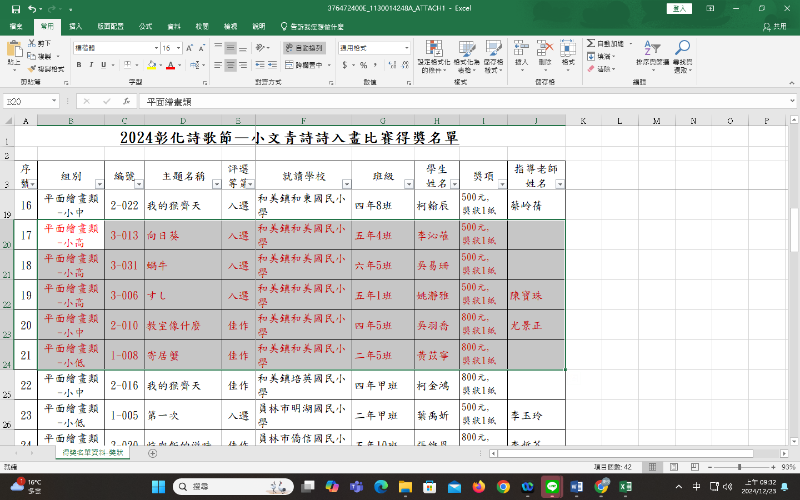Click the Name Box input field
Screen dimensions: 800x500
click(x=30, y=101)
